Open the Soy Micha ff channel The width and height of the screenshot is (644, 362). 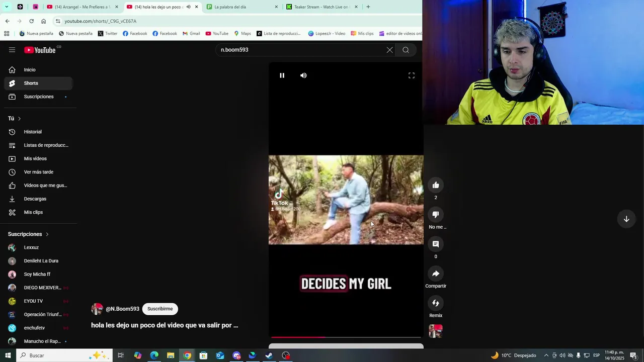coord(38,274)
